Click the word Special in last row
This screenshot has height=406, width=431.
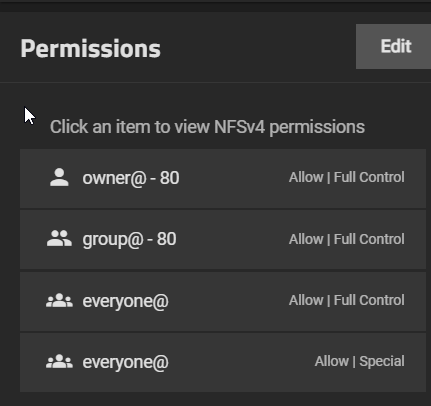click(x=382, y=361)
